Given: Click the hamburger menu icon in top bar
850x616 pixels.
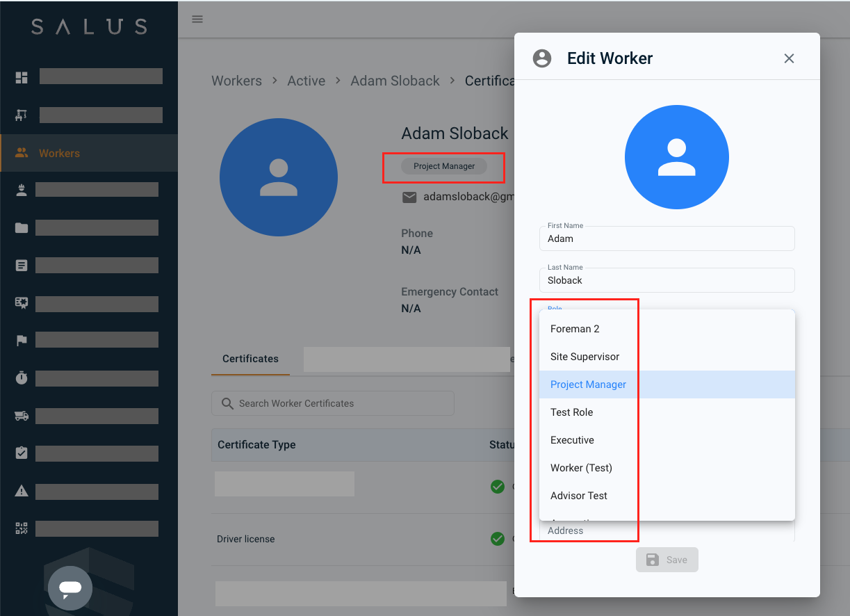Looking at the screenshot, I should tap(197, 19).
